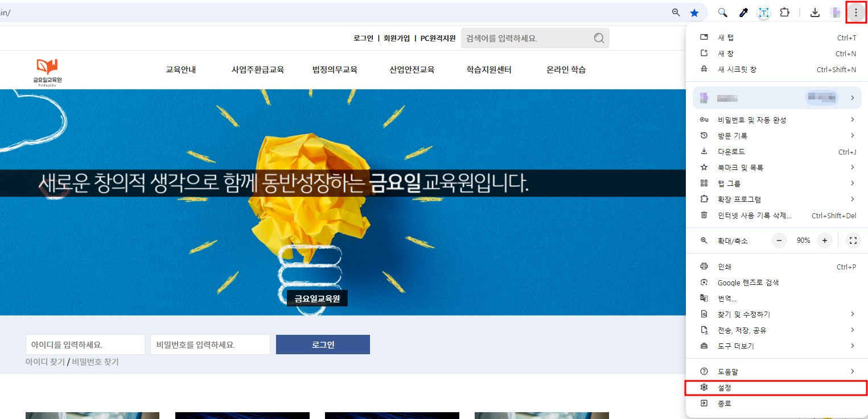
Task: Click the 금요일교육원 logo
Action: click(47, 71)
